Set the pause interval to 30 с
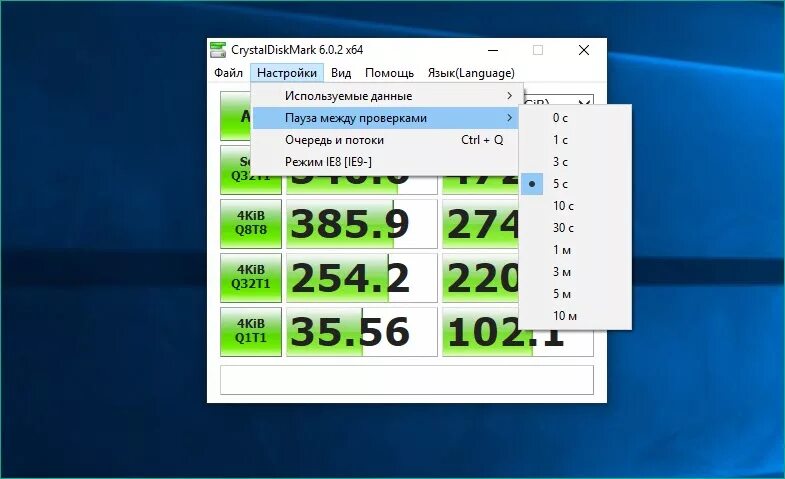The height and width of the screenshot is (479, 785). [x=575, y=228]
